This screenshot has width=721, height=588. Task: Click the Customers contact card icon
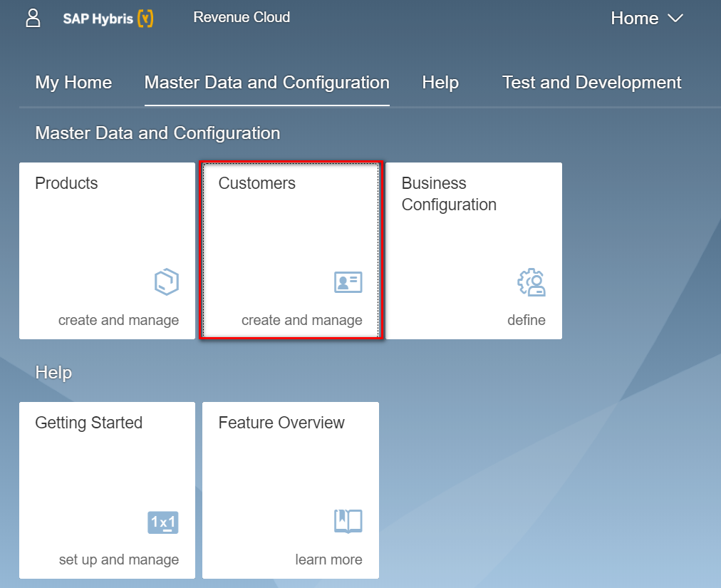pos(348,282)
